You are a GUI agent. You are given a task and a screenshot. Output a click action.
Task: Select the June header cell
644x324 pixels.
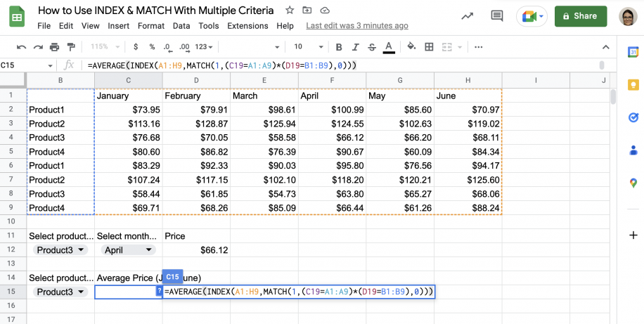(x=468, y=96)
